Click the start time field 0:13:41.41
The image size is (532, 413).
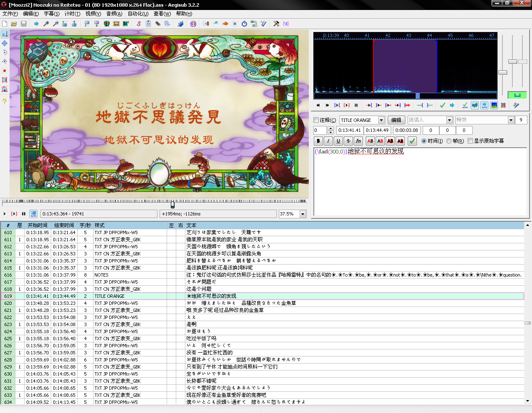click(350, 130)
